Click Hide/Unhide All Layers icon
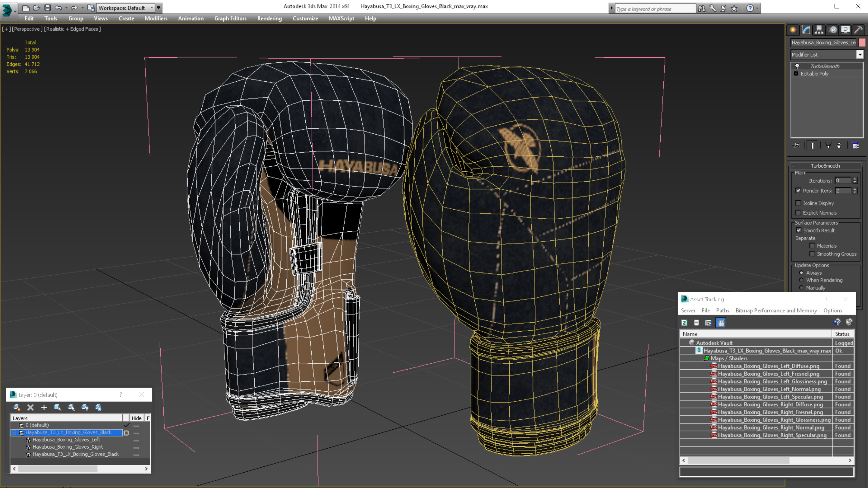This screenshot has width=868, height=488. coord(85,408)
